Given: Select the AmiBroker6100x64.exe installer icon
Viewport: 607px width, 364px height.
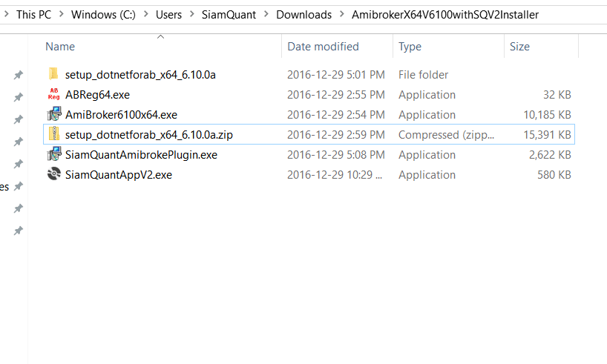Looking at the screenshot, I should click(x=53, y=115).
